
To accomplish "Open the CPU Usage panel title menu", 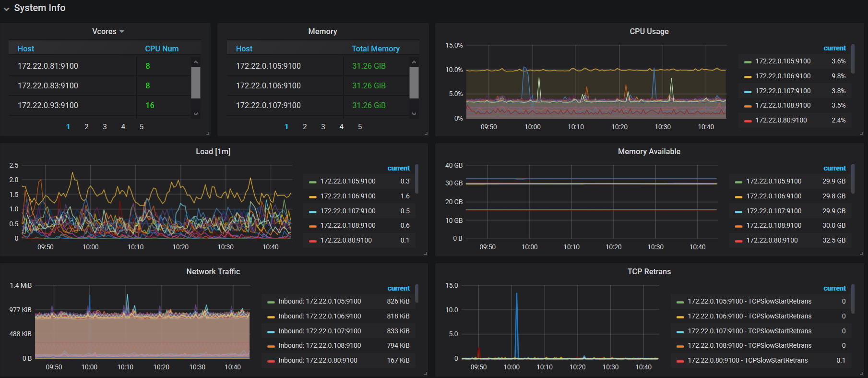I will (649, 32).
